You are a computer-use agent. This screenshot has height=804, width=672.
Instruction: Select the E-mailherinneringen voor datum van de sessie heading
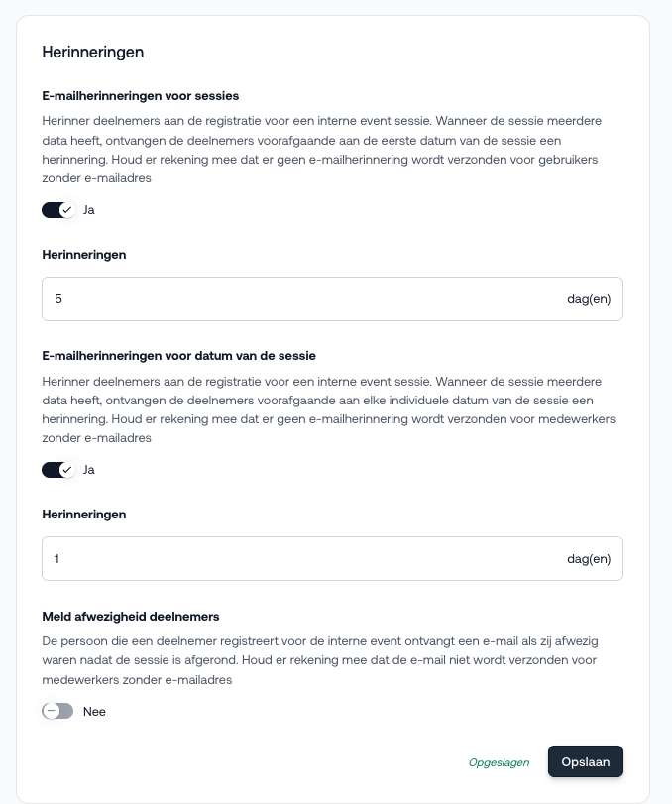[178, 355]
